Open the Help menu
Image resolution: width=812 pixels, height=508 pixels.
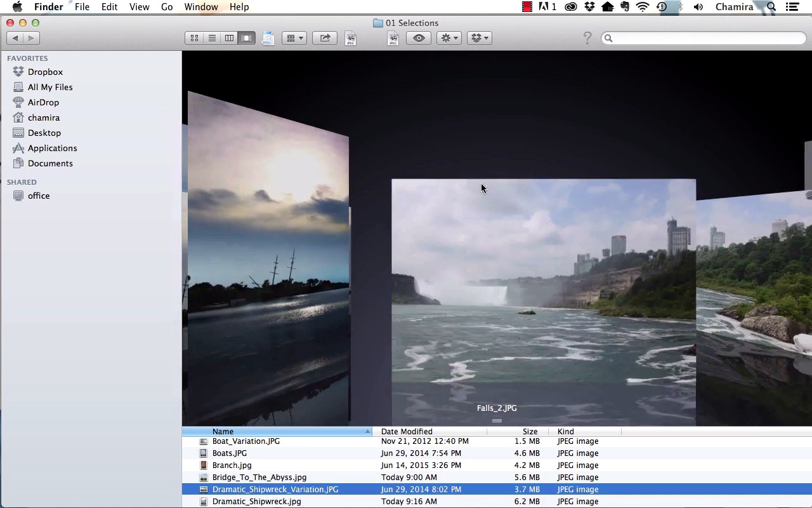coord(239,7)
